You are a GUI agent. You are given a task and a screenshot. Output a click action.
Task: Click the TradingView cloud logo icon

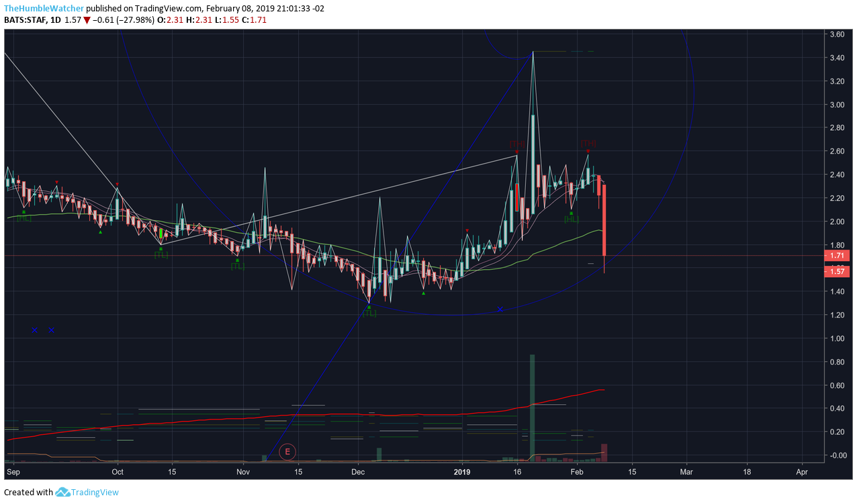pyautogui.click(x=62, y=492)
